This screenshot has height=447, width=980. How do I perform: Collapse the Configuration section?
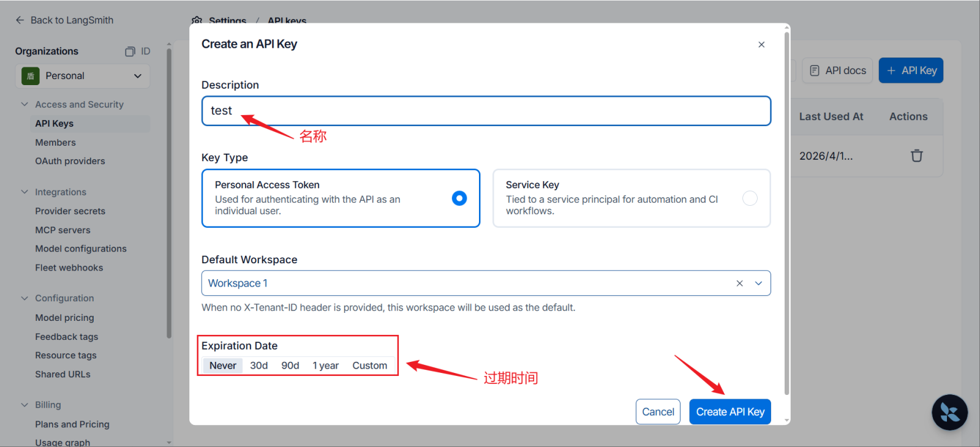24,298
